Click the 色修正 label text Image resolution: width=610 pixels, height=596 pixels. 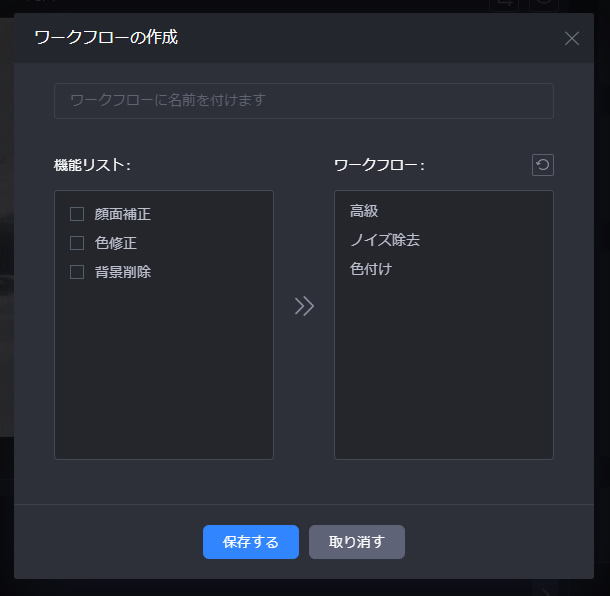point(115,243)
